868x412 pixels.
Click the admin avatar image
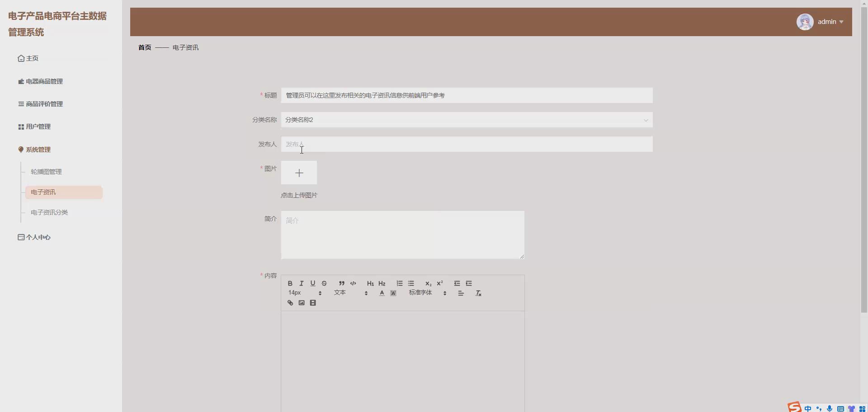pyautogui.click(x=805, y=22)
